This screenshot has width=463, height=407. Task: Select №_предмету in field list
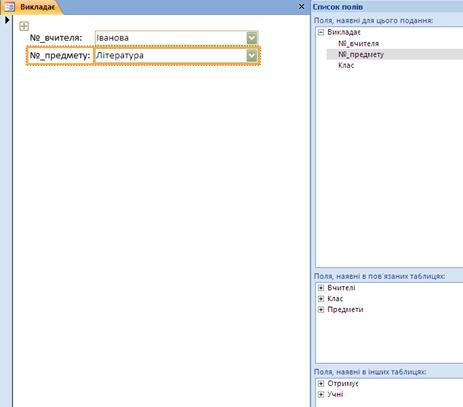[x=361, y=54]
